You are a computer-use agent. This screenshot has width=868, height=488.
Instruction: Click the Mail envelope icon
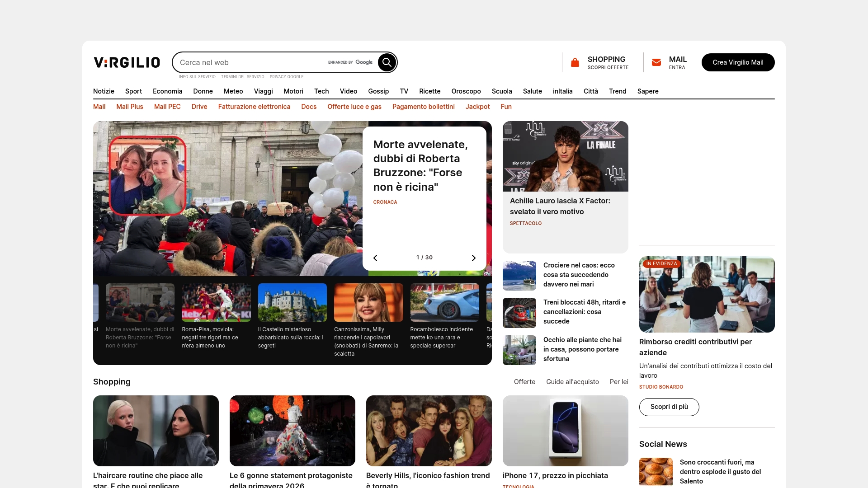pos(656,62)
